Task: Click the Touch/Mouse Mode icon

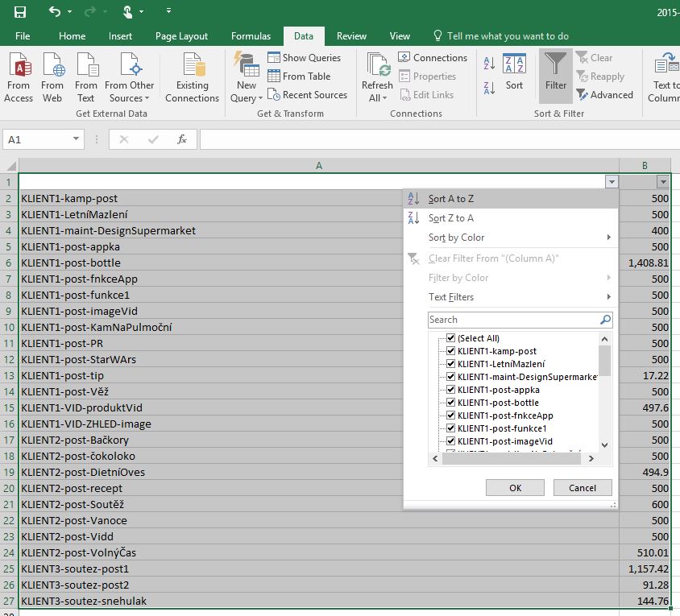Action: [127, 12]
